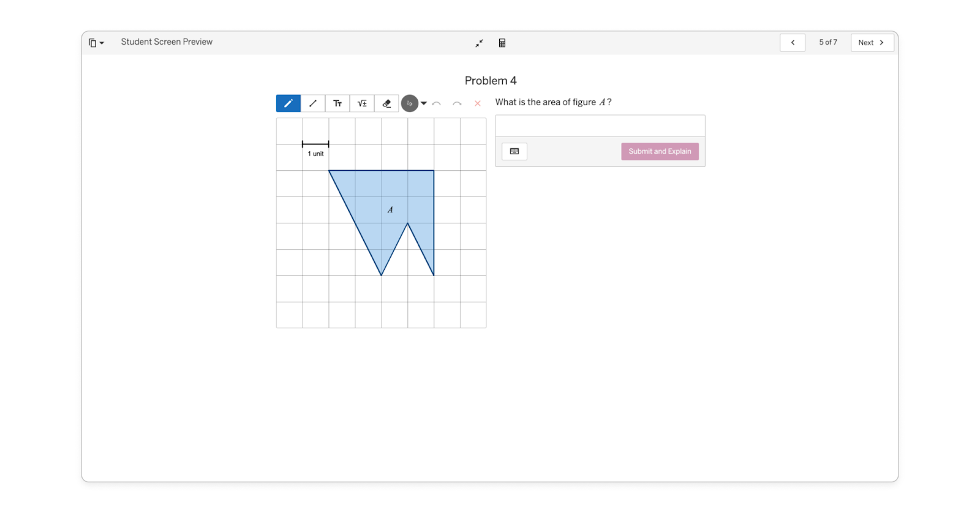
Task: Select the text tool
Action: [337, 103]
